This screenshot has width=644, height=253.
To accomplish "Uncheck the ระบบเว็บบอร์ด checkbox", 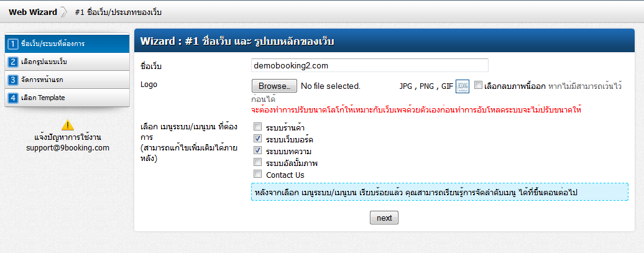I will click(x=257, y=139).
